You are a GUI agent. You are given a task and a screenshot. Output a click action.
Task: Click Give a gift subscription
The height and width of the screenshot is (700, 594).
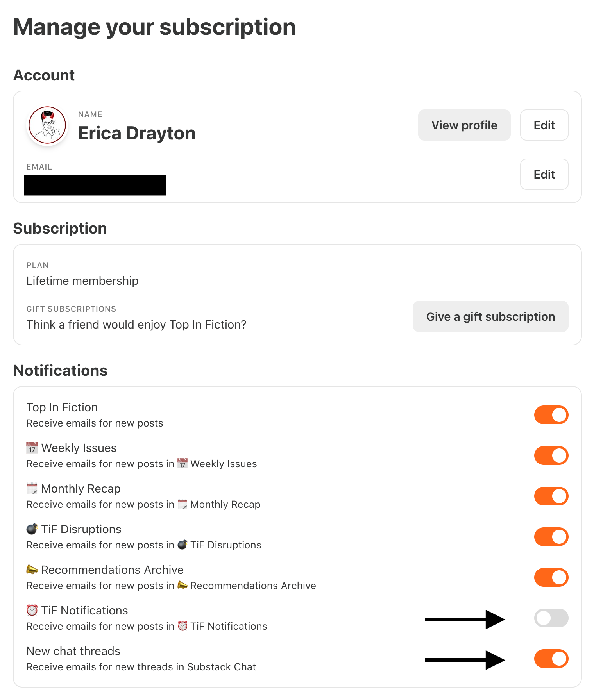(x=490, y=316)
